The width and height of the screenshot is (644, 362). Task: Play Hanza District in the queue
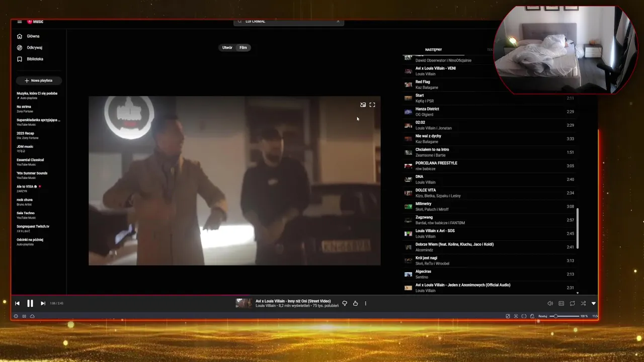point(489,112)
